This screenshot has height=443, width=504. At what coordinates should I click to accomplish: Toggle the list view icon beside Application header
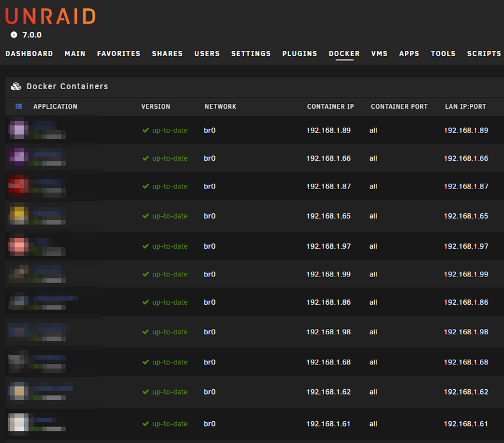19,106
